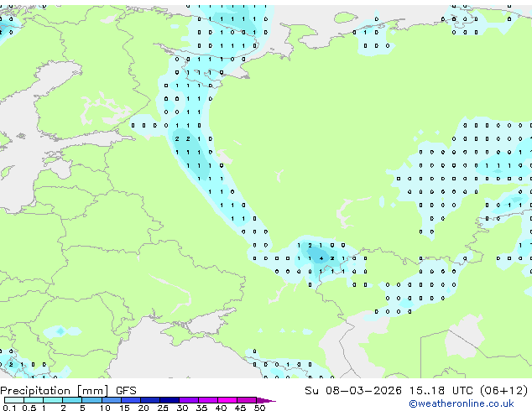Click the 1–2 mm legend swatch
Screen dimensions: 532x411
click(x=53, y=400)
